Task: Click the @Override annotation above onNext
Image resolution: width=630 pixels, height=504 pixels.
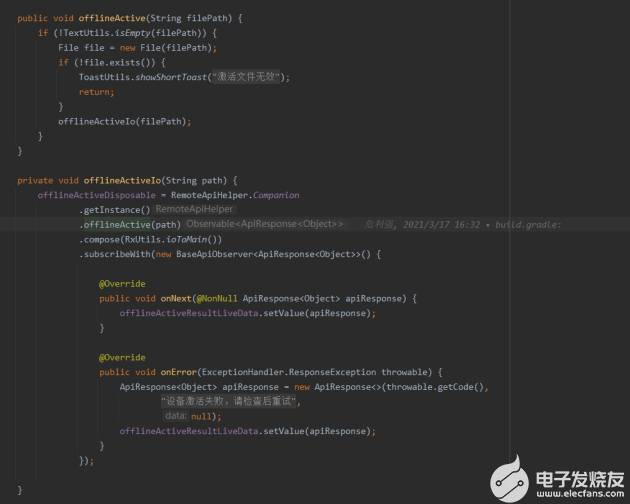Action: [x=122, y=283]
